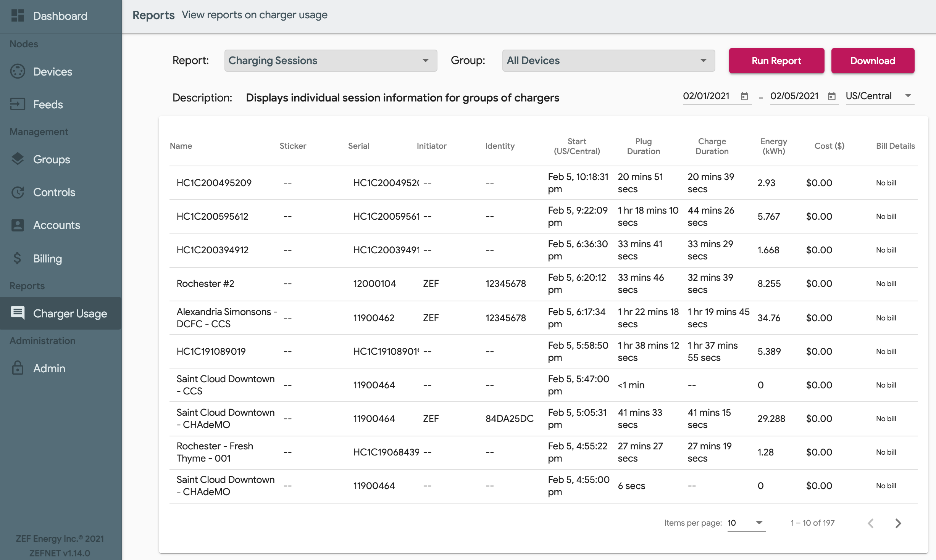Screen dimensions: 936x560
Task: Click the Download button
Action: tap(873, 61)
